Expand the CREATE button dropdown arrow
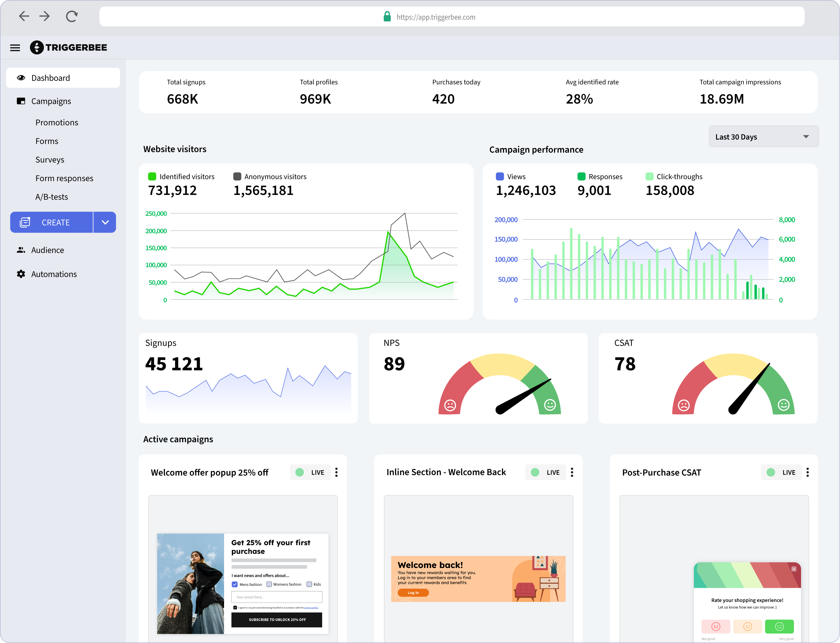840x643 pixels. click(x=105, y=222)
